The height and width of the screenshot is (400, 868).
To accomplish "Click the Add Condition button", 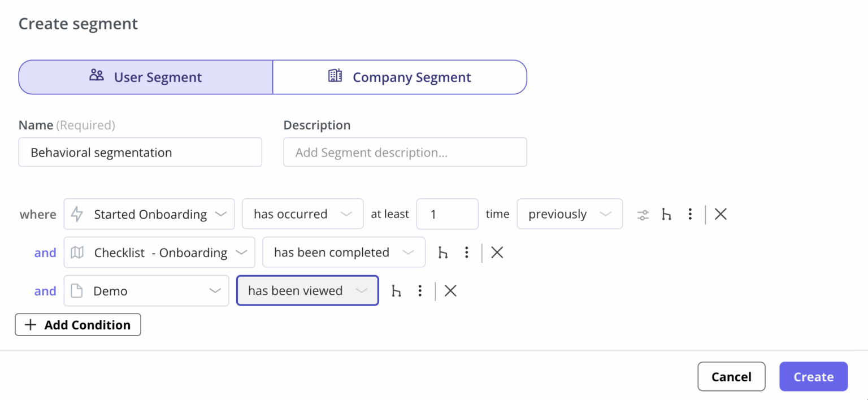I will click(78, 325).
